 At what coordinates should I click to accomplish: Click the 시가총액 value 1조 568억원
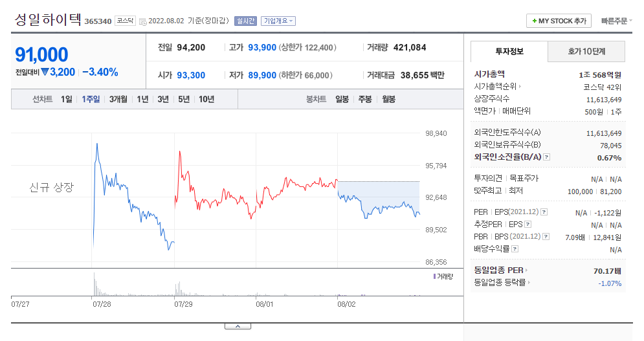point(599,75)
